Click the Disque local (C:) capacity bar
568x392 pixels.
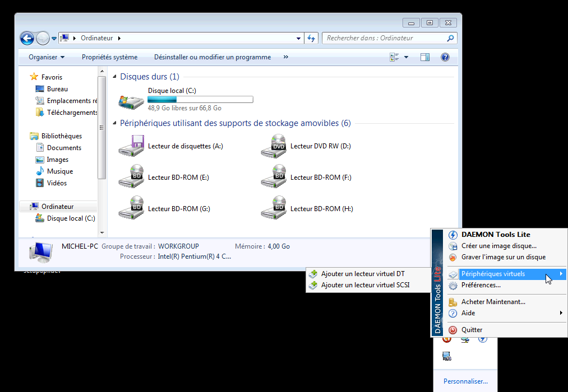click(200, 100)
